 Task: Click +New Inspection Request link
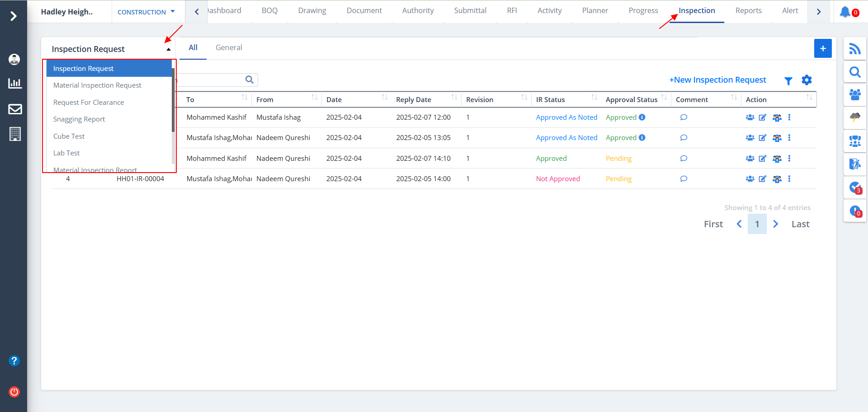717,80
